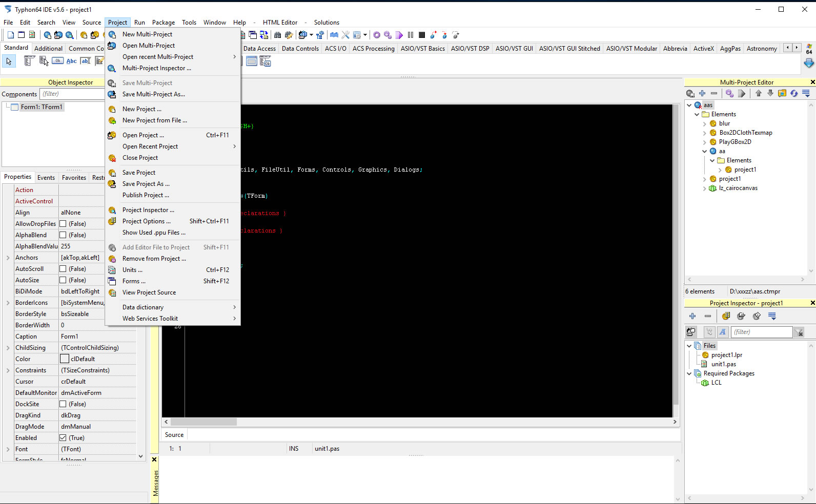The image size is (816, 504).
Task: Choose Project Options... menu entry
Action: 173,221
